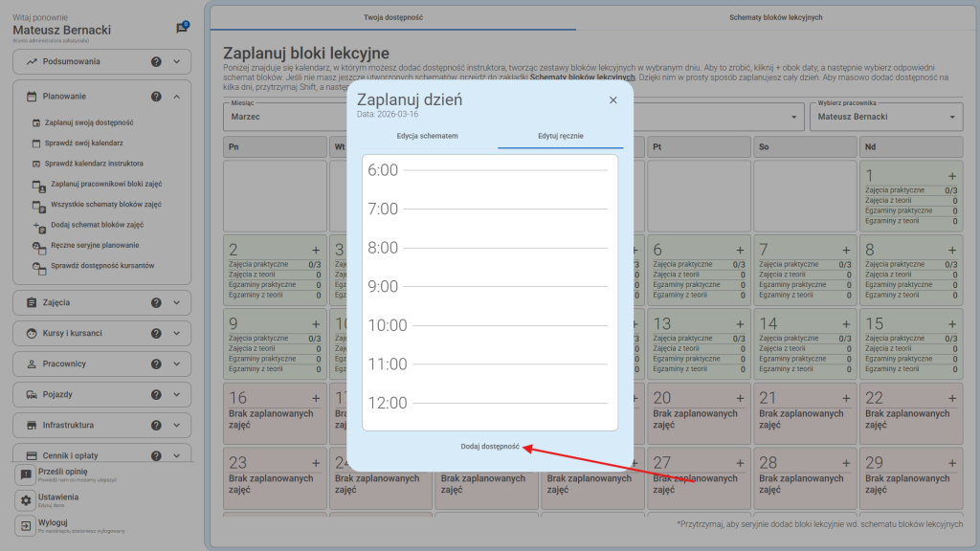Screen dimensions: 980x551
Task: Open the Wybierz pracownika dropdown
Action: [x=884, y=118]
